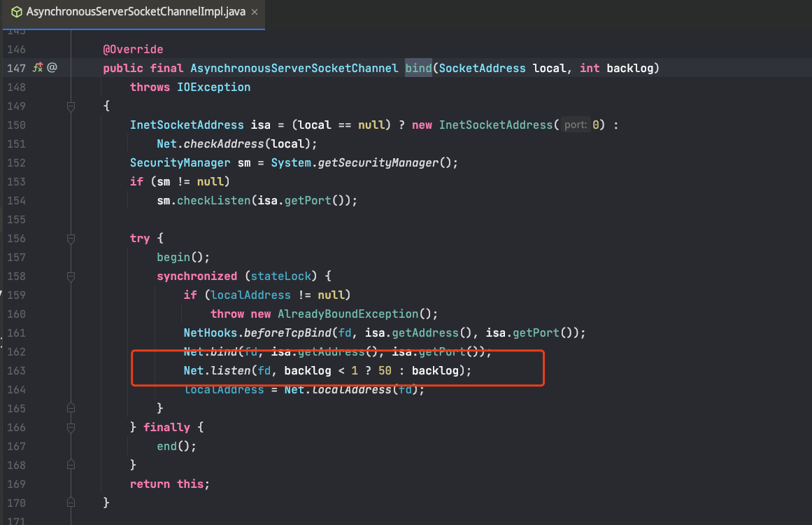Collapse the finally block fold at line 166
Viewport: 812px width, 525px height.
pyautogui.click(x=71, y=428)
